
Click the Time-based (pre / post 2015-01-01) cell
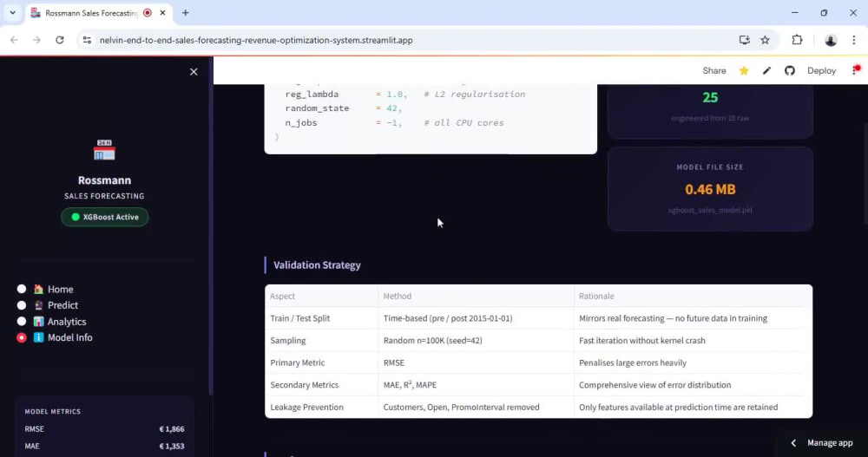(x=476, y=318)
